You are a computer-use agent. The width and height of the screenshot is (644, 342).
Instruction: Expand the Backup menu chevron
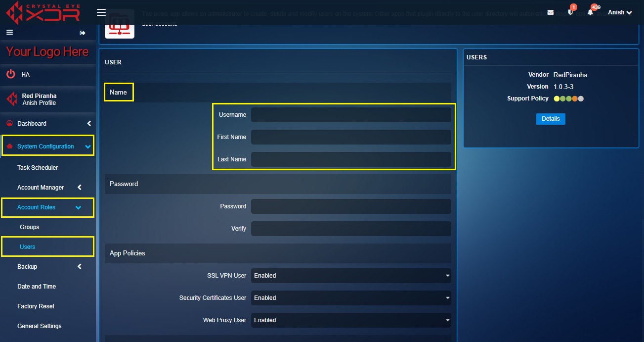80,266
